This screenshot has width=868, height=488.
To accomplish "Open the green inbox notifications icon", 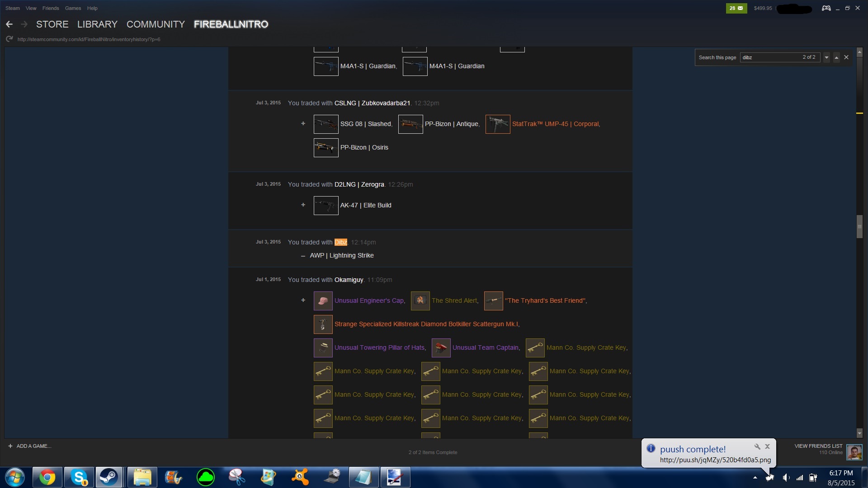I will (736, 8).
